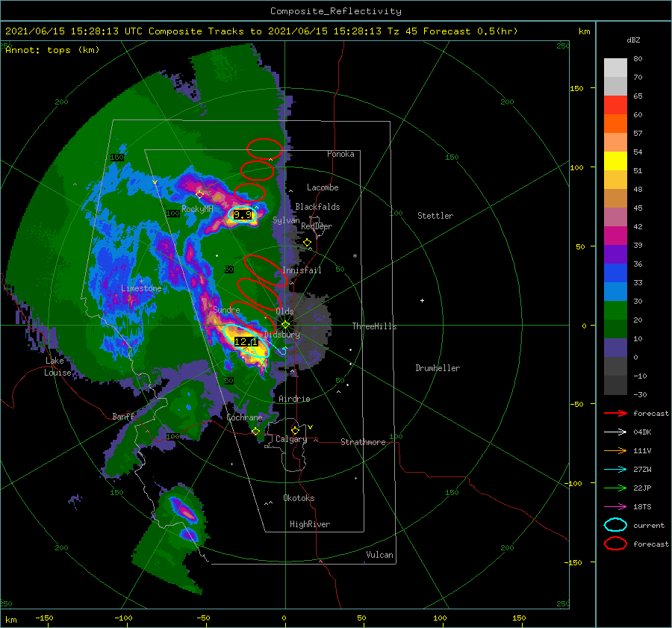The image size is (672, 628).
Task: Click the white 04DK arrow legend icon
Action: (615, 432)
